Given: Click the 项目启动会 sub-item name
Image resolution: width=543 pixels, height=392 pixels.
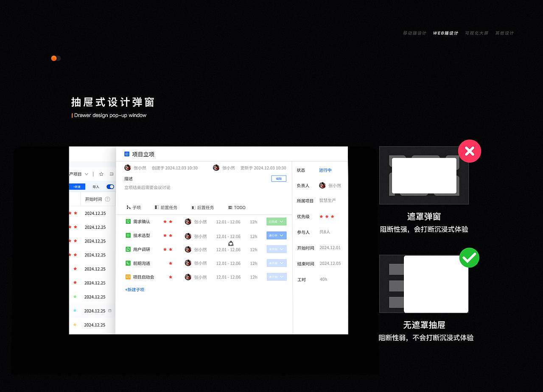Looking at the screenshot, I should (x=143, y=277).
